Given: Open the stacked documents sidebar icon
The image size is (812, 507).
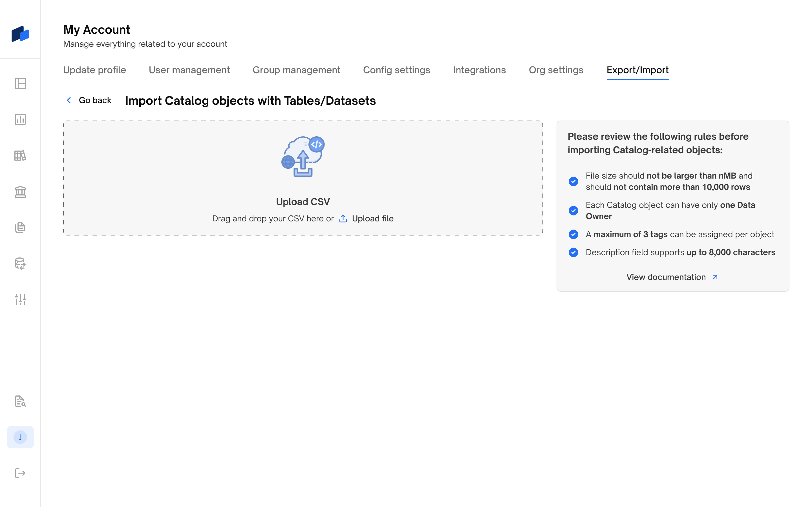Looking at the screenshot, I should click(x=20, y=228).
